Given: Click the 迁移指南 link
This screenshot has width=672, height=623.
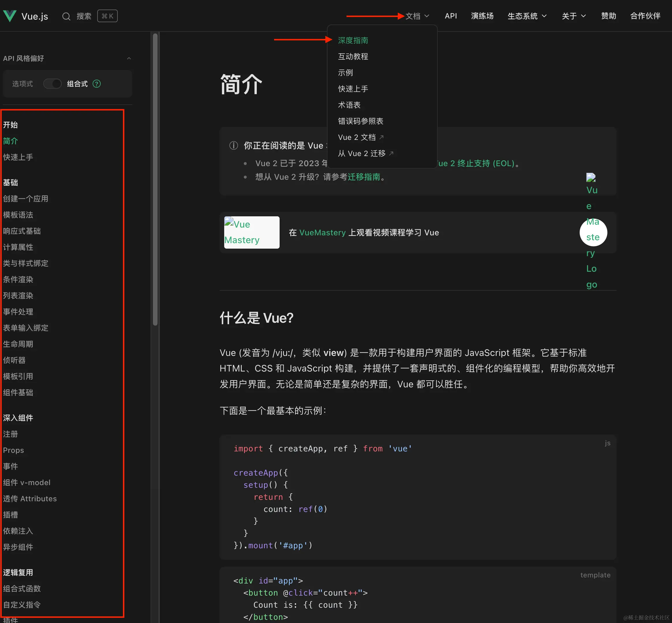Looking at the screenshot, I should point(364,177).
